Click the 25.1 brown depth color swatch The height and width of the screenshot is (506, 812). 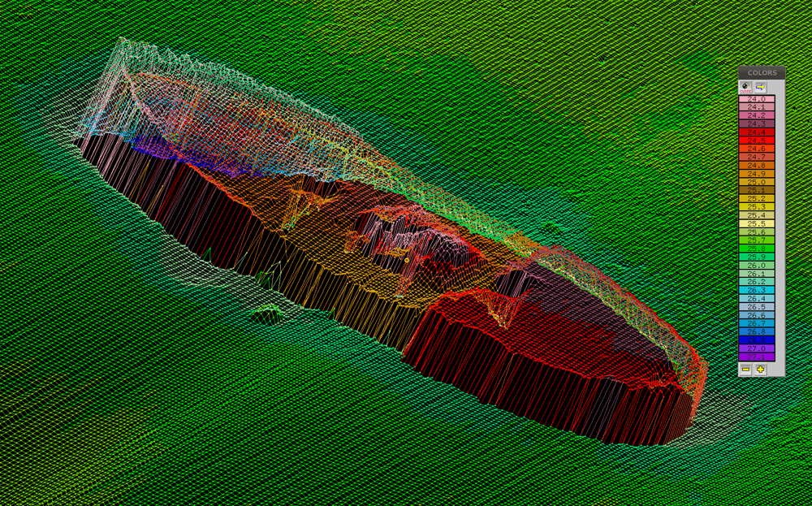(x=757, y=191)
